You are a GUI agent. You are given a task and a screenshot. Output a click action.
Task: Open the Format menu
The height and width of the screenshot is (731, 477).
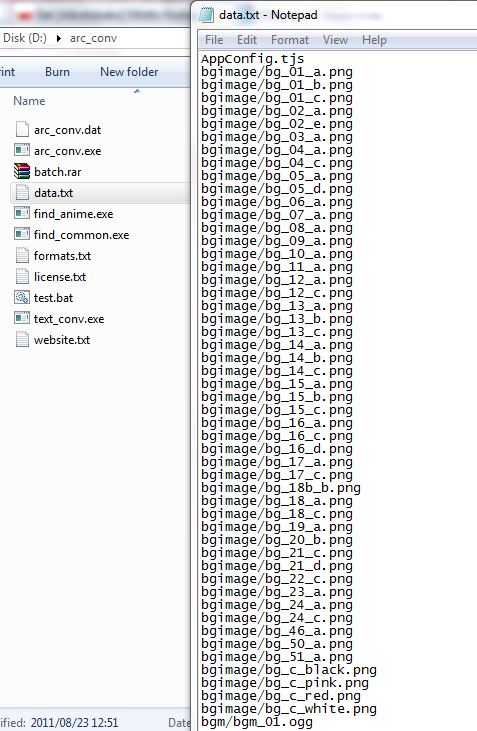point(290,40)
